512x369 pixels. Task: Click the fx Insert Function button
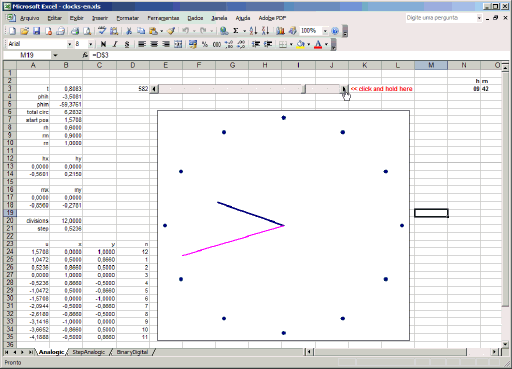tap(85, 55)
